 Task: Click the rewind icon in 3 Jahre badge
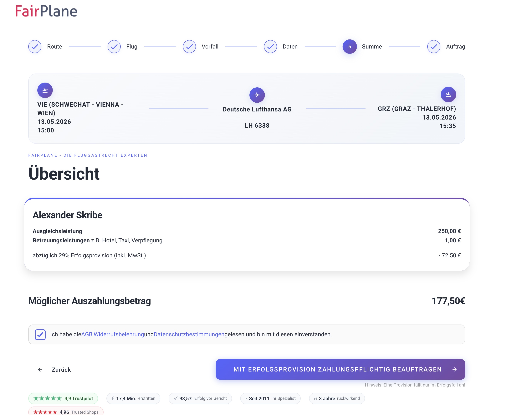tap(315, 399)
